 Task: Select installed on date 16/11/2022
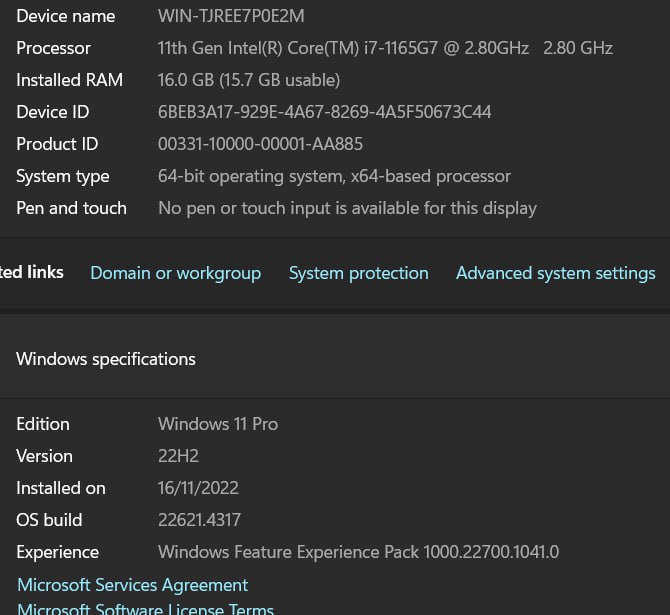pyautogui.click(x=198, y=488)
